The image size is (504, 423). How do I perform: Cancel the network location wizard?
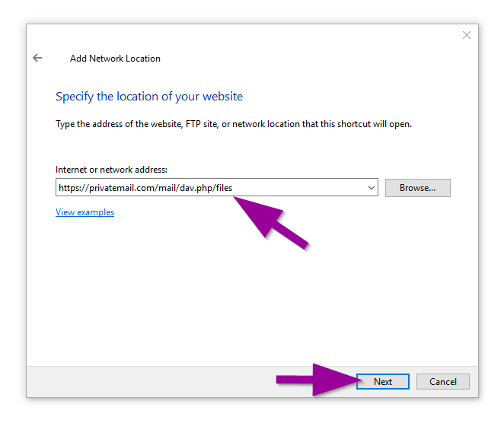tap(442, 381)
